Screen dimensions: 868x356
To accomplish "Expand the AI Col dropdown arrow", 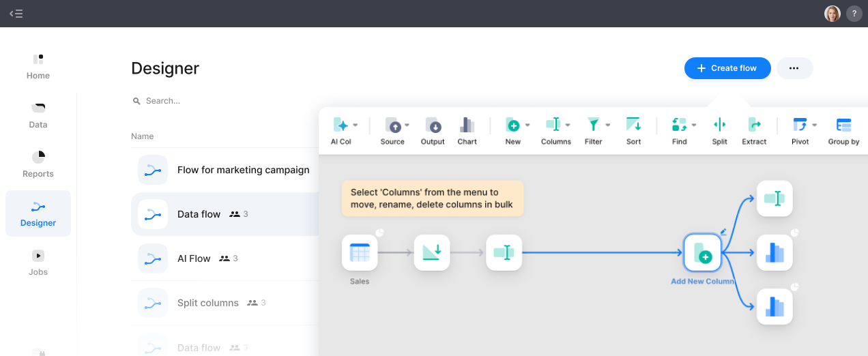I will coord(356,125).
